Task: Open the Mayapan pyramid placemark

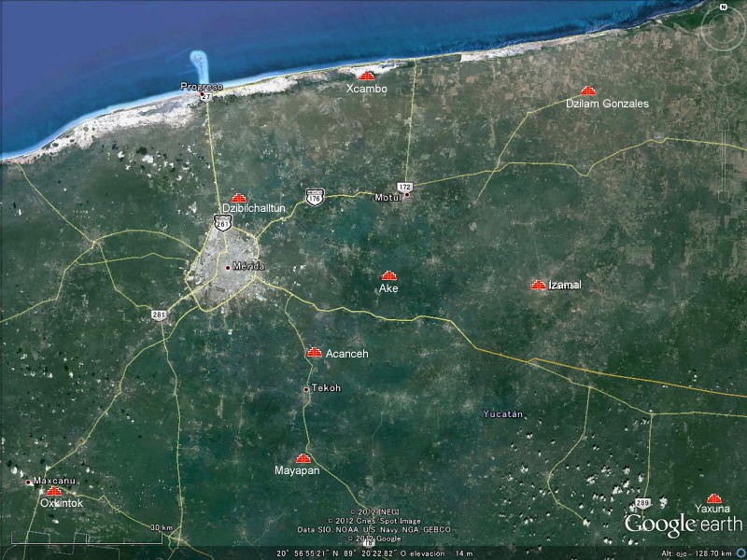Action: 302,458
